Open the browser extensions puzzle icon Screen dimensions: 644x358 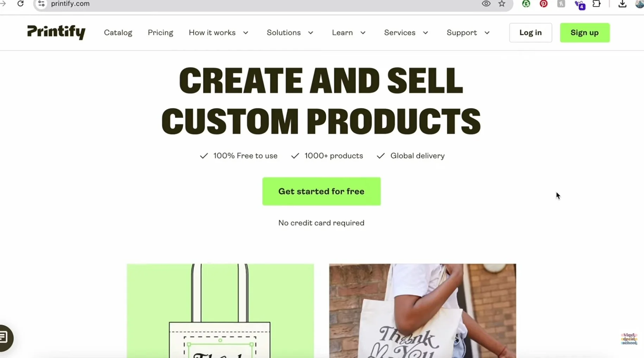click(596, 4)
